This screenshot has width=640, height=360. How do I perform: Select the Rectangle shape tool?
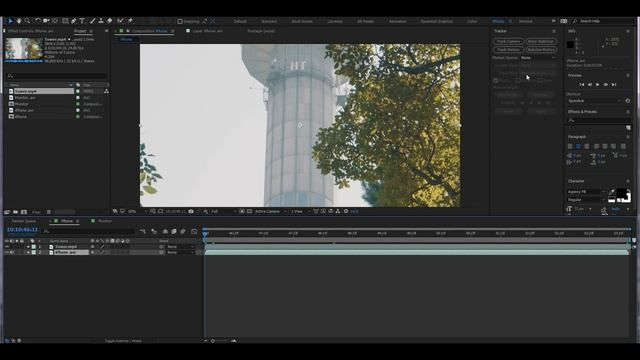point(65,21)
